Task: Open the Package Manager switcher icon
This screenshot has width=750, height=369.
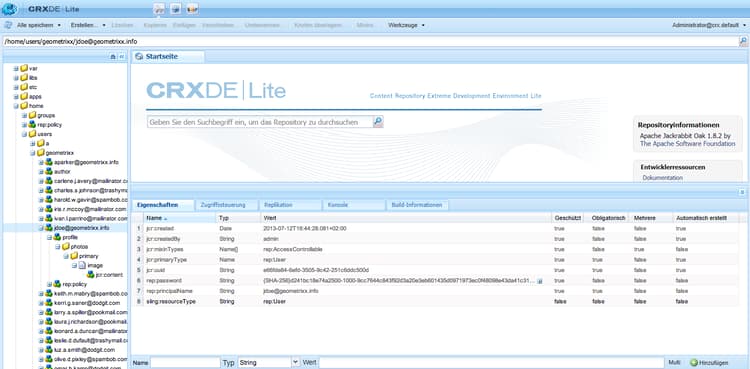Action: pyautogui.click(x=176, y=9)
